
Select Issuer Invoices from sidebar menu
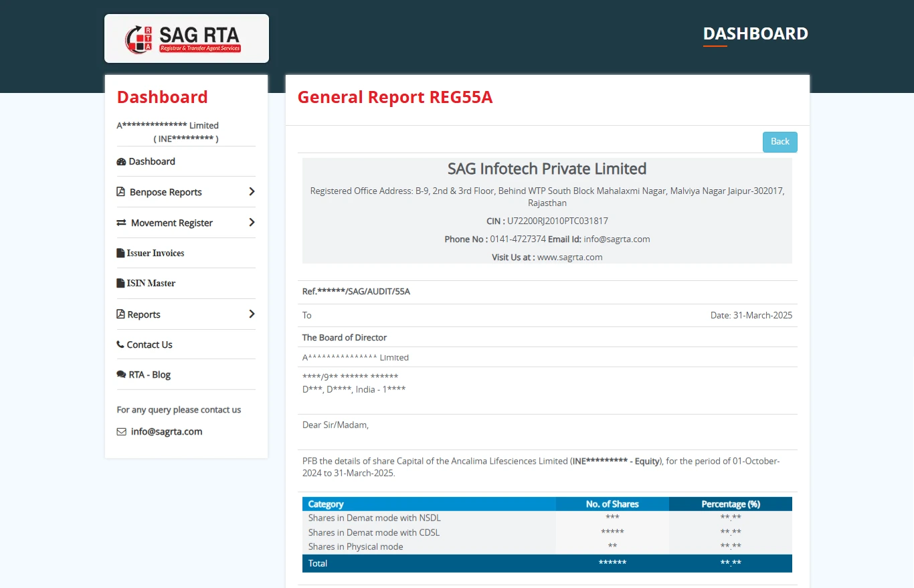click(155, 254)
